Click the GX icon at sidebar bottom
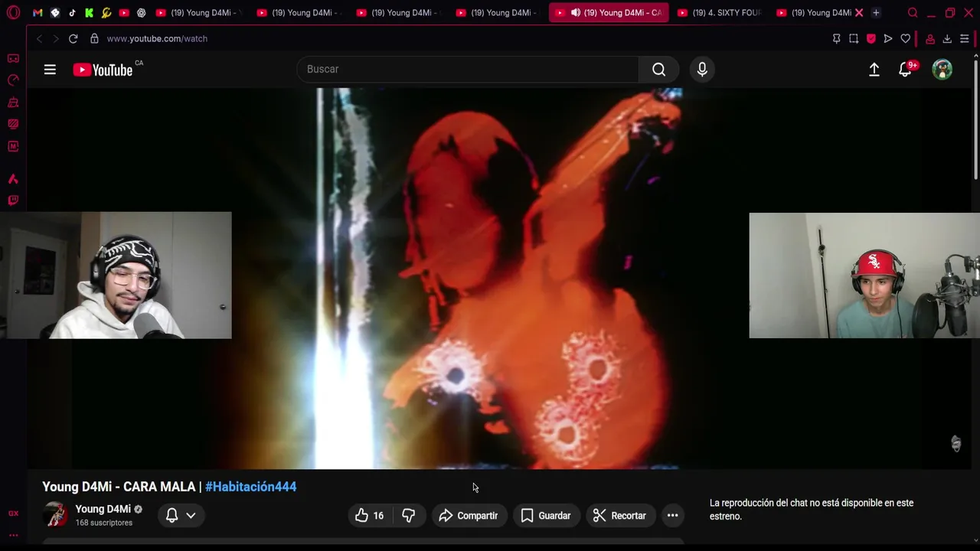The image size is (980, 551). coord(13,514)
